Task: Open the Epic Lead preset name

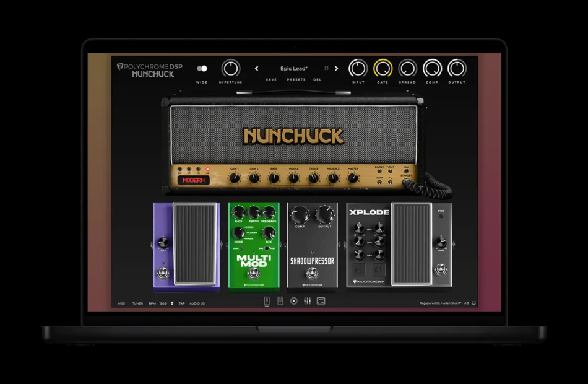Action: 293,68
